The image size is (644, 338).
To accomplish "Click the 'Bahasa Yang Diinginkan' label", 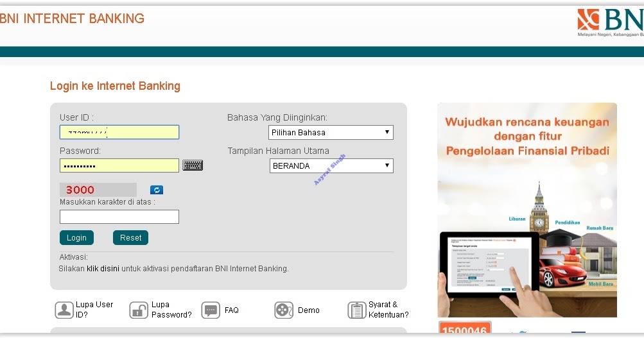I will [x=277, y=117].
